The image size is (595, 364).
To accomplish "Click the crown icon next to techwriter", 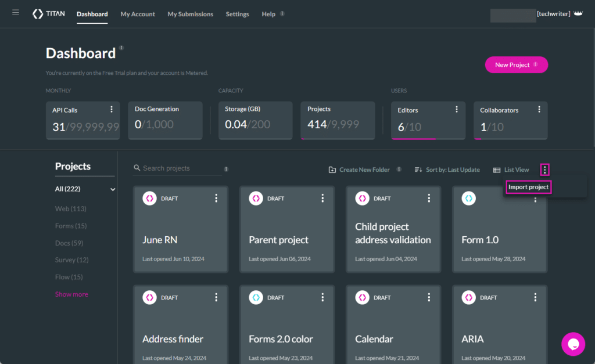I will click(x=578, y=13).
